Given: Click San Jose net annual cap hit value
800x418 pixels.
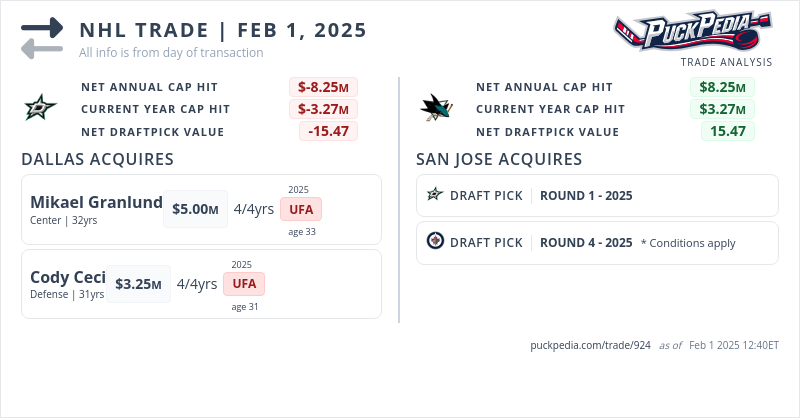Looking at the screenshot, I should 722,87.
